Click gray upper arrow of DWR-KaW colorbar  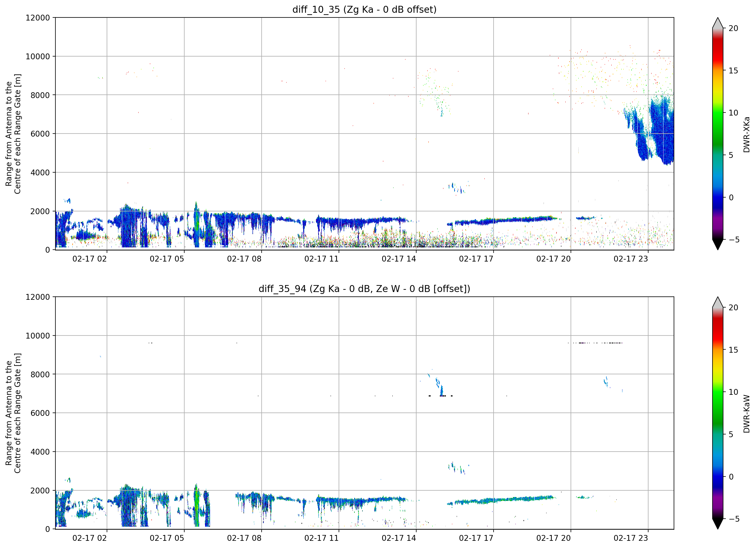coord(718,302)
